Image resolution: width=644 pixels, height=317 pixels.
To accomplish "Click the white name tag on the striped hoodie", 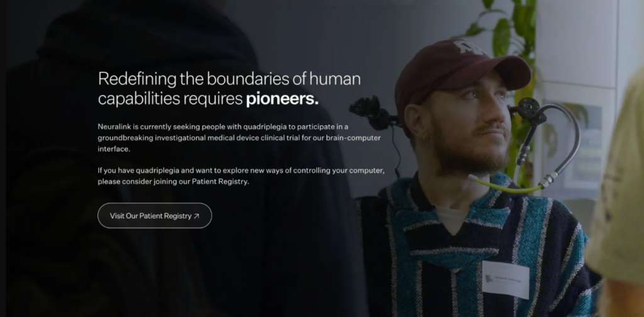I will (506, 280).
